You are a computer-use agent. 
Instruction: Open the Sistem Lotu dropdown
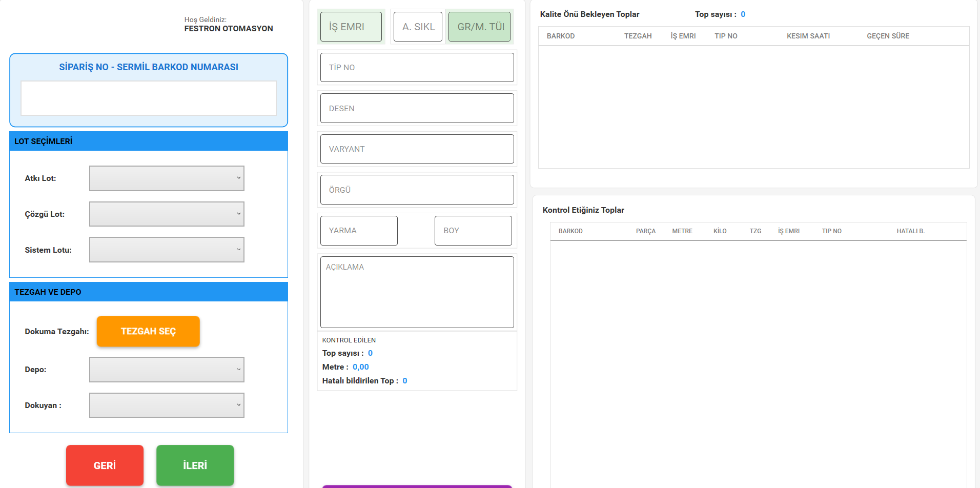(x=167, y=250)
